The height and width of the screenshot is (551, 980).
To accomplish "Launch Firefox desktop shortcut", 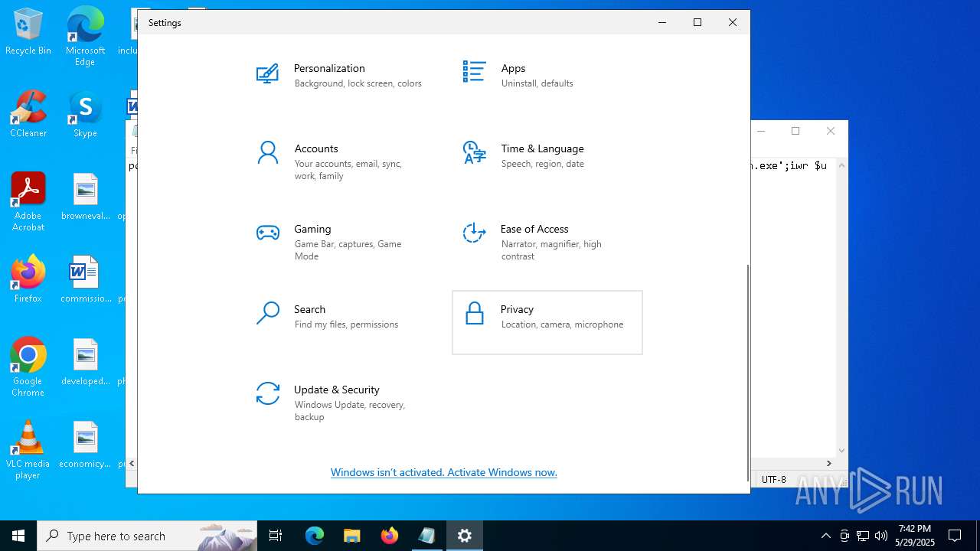I will point(28,279).
